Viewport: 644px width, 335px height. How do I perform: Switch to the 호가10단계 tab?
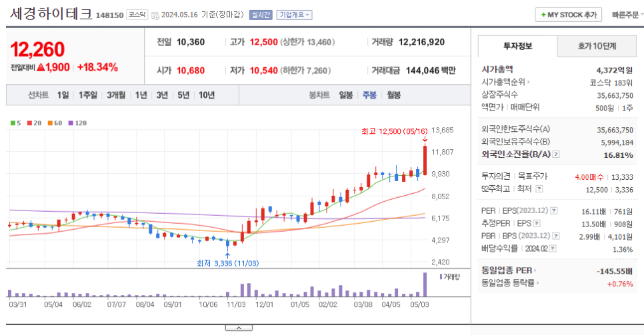point(597,46)
